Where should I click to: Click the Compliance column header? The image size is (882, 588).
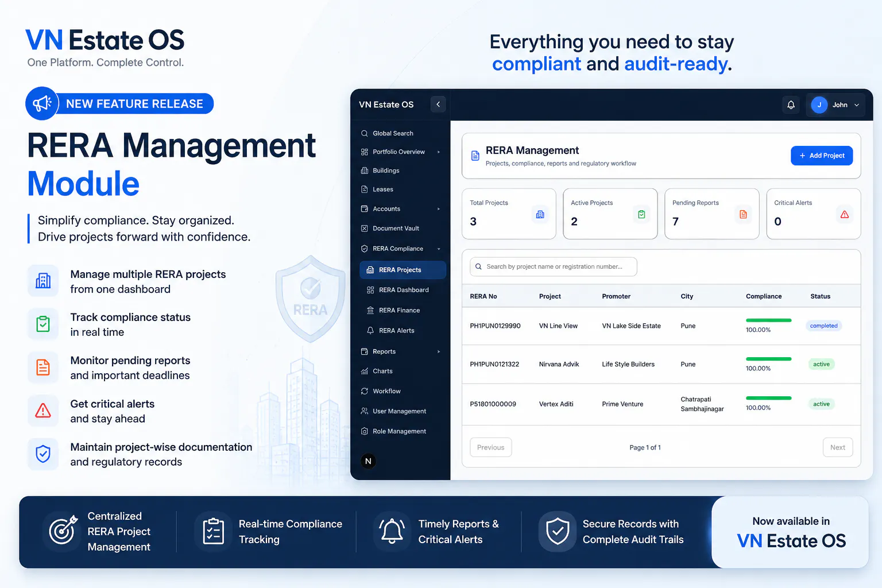pyautogui.click(x=764, y=296)
